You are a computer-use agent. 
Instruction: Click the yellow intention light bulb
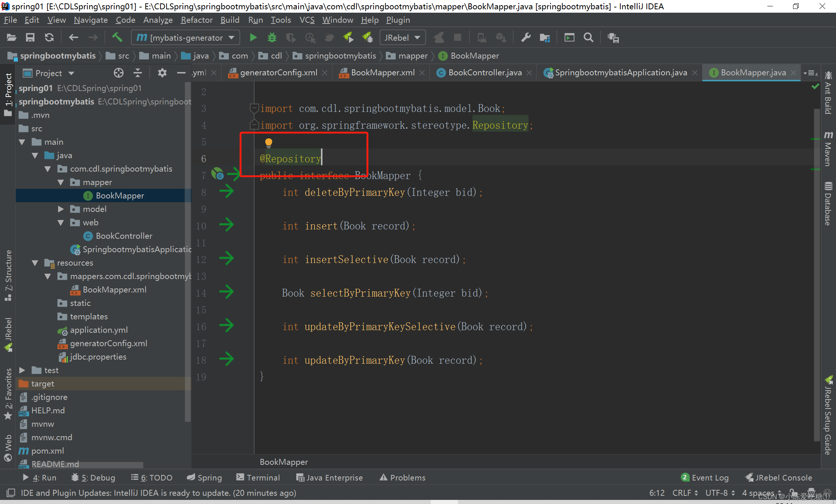[x=269, y=143]
